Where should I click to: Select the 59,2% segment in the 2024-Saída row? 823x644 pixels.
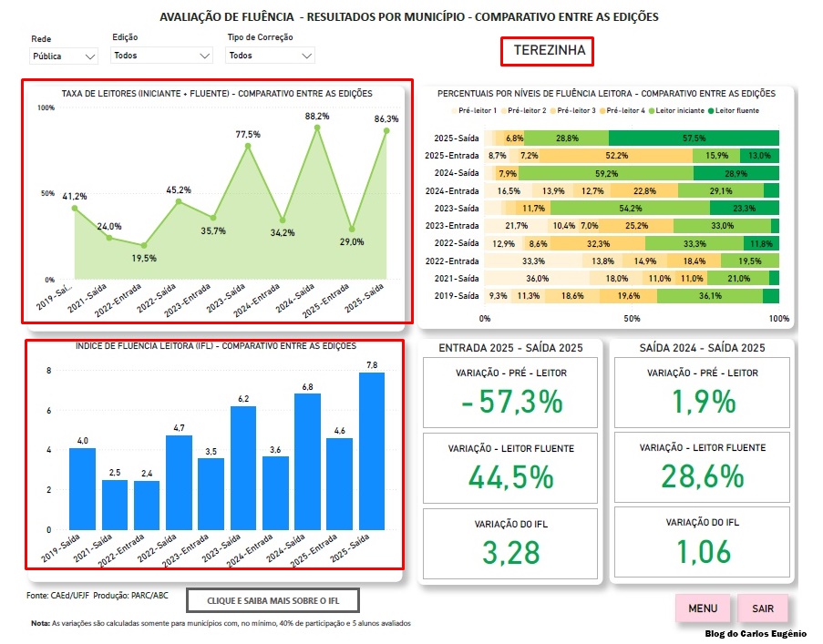601,173
